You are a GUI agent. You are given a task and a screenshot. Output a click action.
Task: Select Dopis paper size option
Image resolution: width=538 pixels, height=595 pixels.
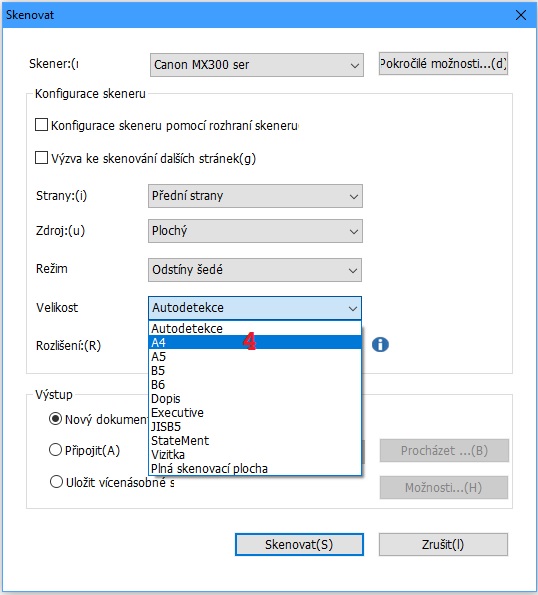(x=255, y=398)
